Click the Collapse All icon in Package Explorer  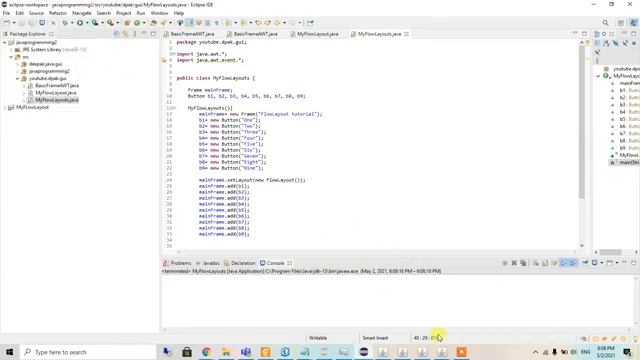click(x=116, y=34)
